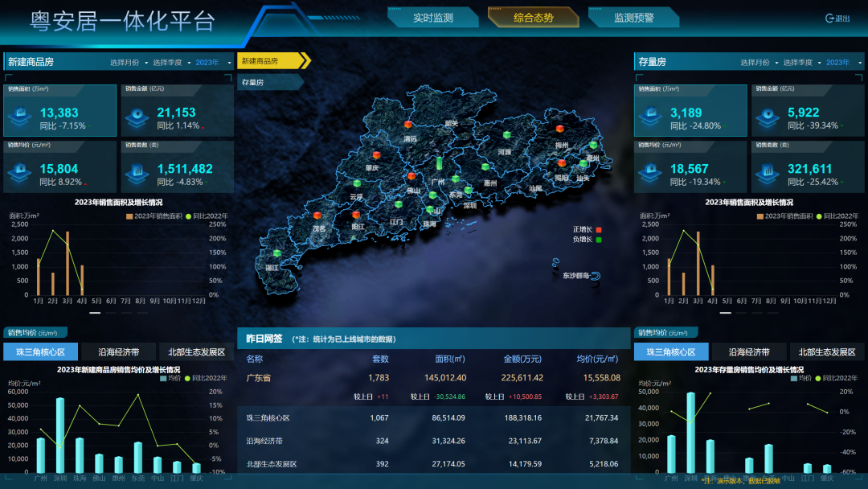Switch to the 实时监测 tab

(432, 18)
